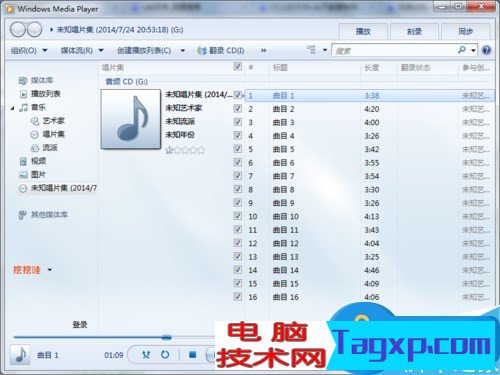This screenshot has height=375, width=500.
Task: Click 未知流派 genre text
Action: coord(180,121)
